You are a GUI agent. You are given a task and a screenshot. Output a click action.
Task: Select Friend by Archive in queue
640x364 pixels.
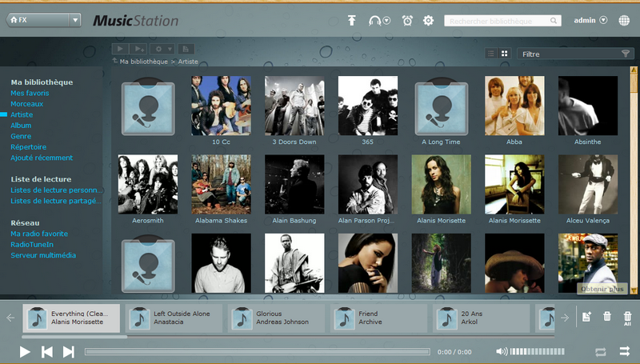pos(378,318)
